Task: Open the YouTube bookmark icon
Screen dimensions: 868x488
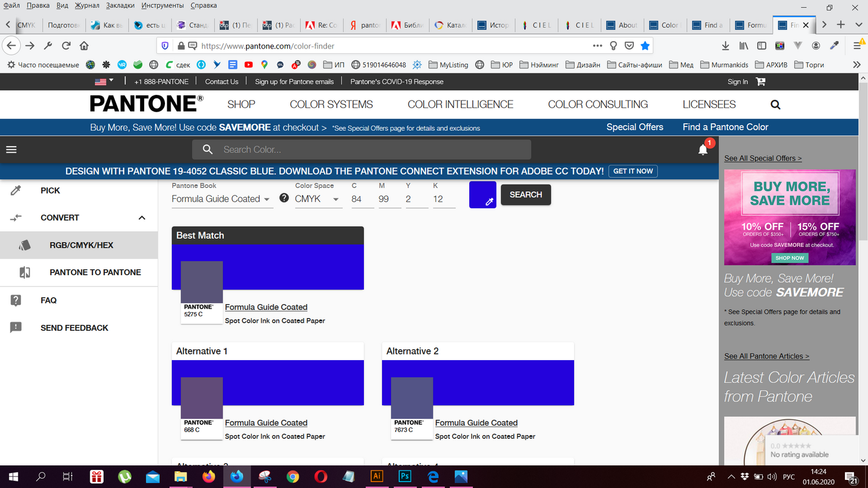Action: (248, 65)
